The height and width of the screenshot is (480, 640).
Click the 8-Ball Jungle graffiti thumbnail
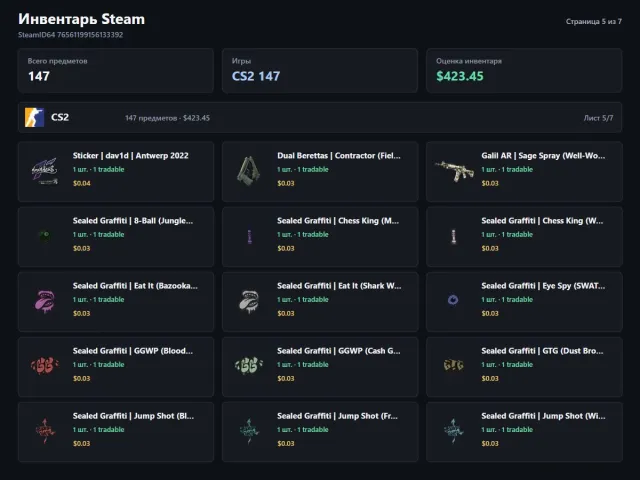tap(44, 236)
